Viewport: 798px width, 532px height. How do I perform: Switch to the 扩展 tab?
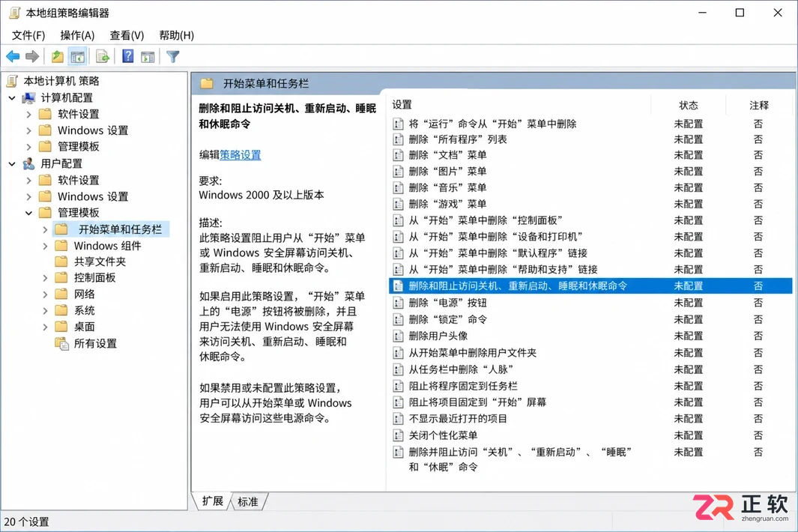coord(213,501)
